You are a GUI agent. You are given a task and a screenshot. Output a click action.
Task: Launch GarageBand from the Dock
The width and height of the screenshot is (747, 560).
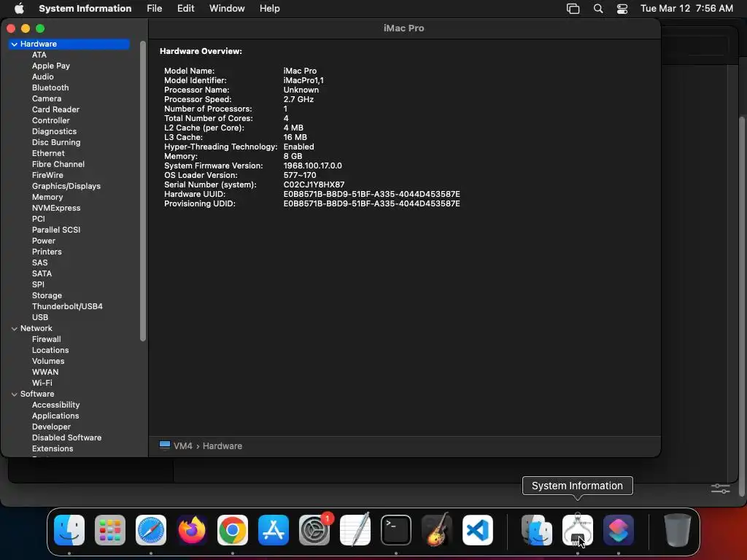pos(437,530)
